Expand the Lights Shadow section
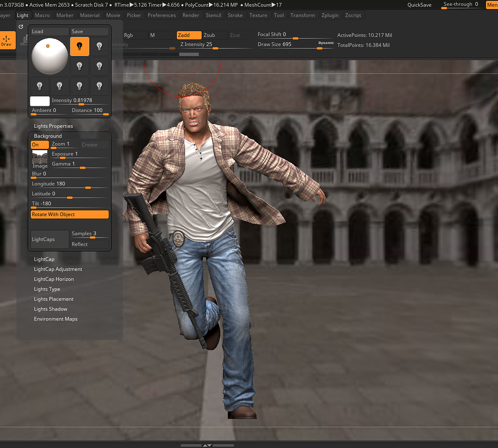Screen dimensions: 498x448 tap(51, 309)
